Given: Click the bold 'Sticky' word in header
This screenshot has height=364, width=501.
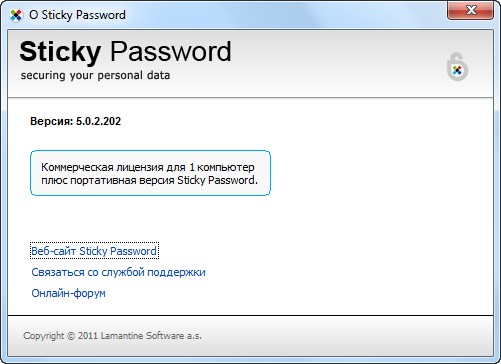Looking at the screenshot, I should tap(60, 53).
